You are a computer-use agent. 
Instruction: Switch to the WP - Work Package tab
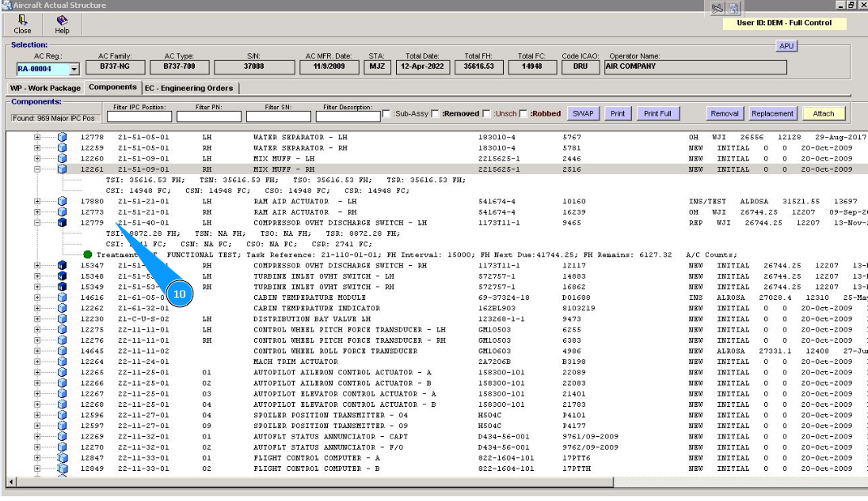coord(44,88)
